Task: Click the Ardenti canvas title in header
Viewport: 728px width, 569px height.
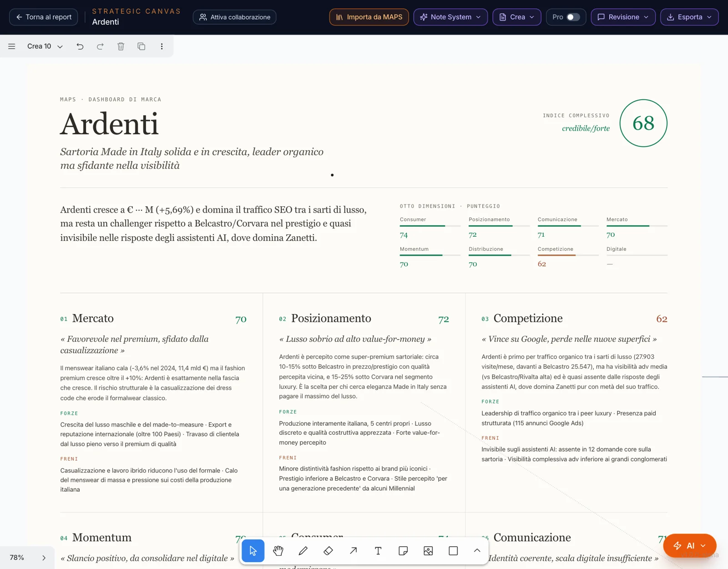Action: pos(106,22)
